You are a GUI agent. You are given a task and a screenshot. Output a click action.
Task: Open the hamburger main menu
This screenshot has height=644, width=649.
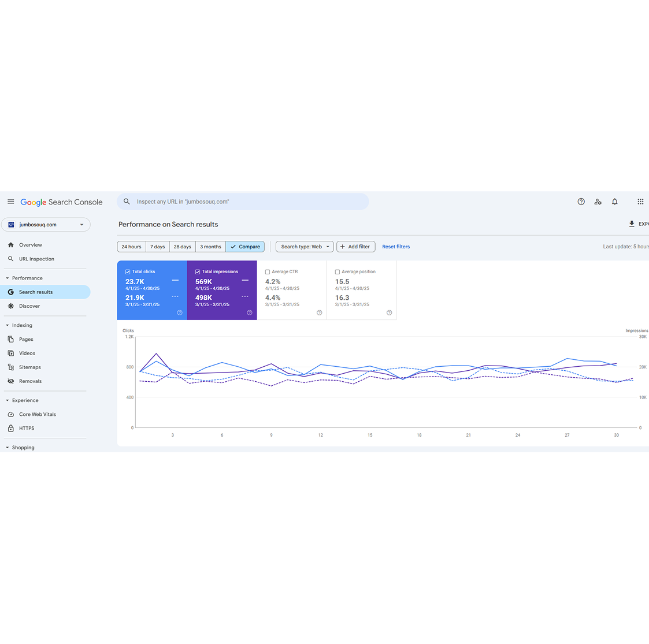click(x=10, y=202)
